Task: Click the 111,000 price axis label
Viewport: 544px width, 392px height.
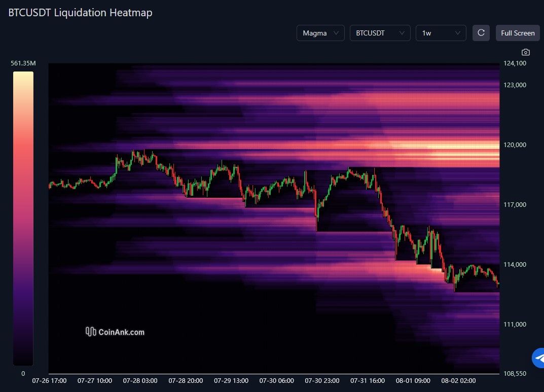Action: (x=515, y=325)
